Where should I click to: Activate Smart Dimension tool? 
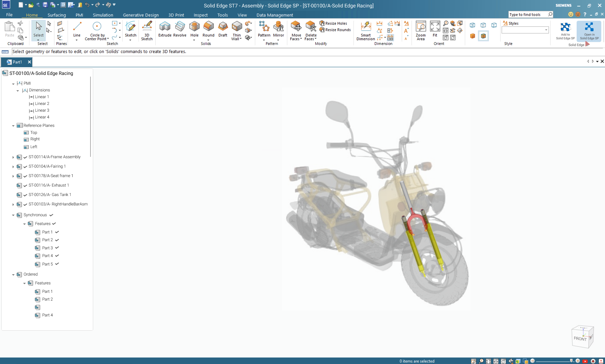tap(366, 31)
